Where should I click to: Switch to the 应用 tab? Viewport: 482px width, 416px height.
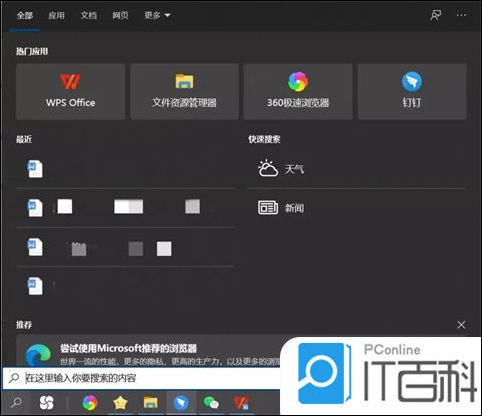click(x=56, y=15)
